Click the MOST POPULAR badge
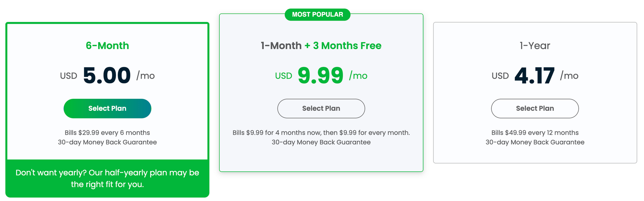644x201 pixels. [x=317, y=14]
